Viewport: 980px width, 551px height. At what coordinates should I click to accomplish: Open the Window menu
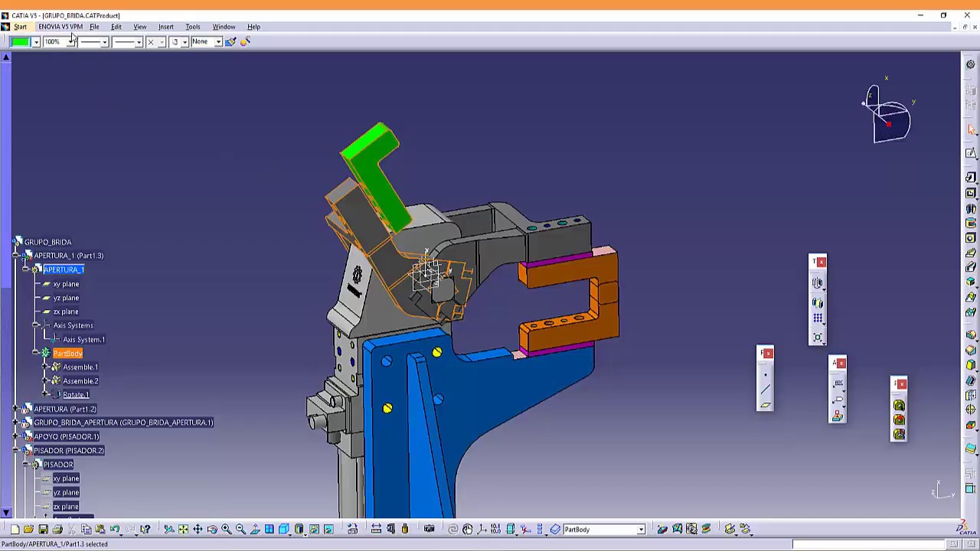[224, 27]
